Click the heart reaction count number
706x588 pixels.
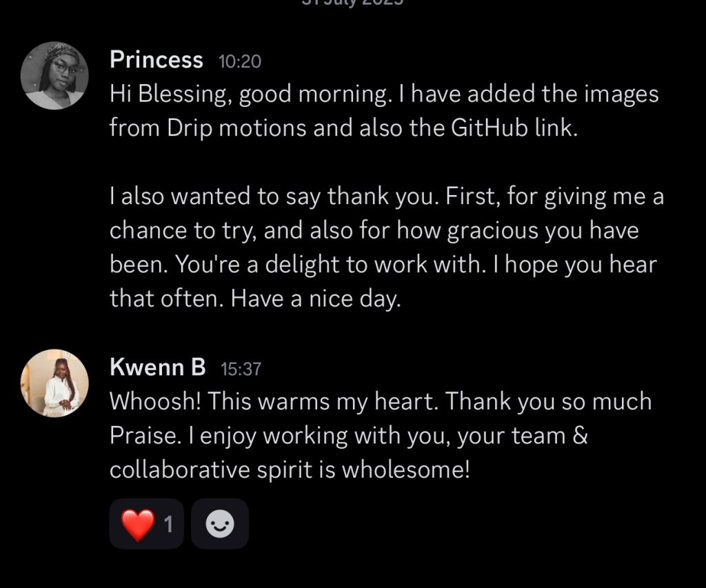point(168,525)
